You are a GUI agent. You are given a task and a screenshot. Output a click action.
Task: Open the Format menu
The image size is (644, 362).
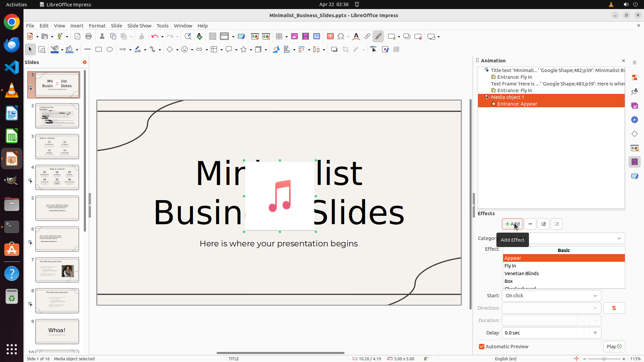tap(97, 26)
